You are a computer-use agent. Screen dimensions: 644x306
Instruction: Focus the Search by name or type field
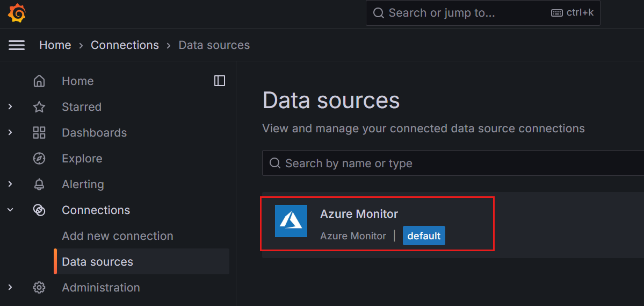(453, 163)
